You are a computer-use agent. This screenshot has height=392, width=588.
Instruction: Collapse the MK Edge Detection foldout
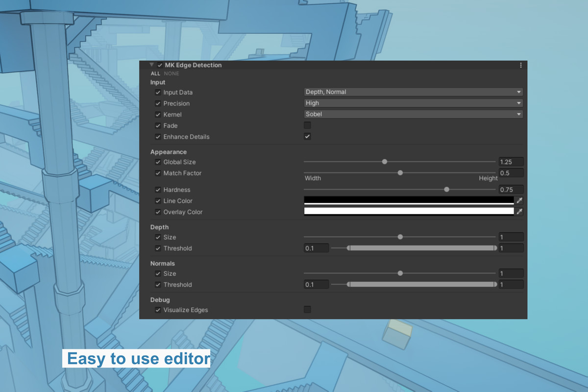click(x=152, y=65)
